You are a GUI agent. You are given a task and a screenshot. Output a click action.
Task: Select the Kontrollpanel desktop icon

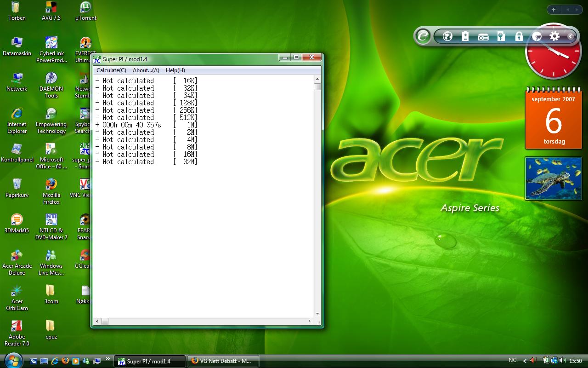pyautogui.click(x=17, y=153)
